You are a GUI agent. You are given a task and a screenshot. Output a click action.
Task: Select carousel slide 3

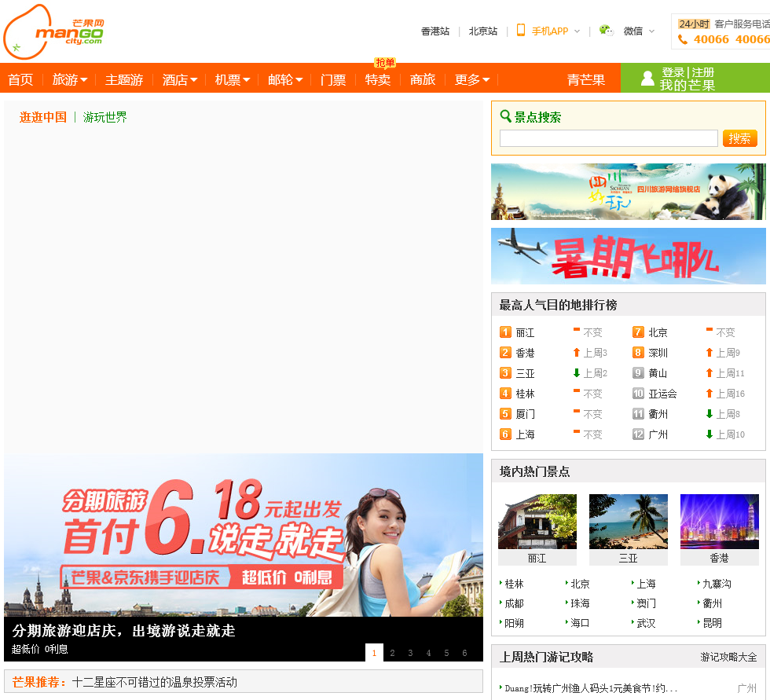(x=410, y=652)
